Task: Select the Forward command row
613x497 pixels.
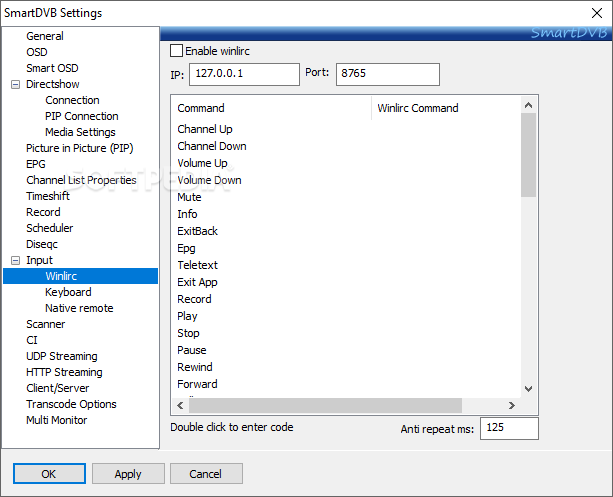Action: point(197,384)
